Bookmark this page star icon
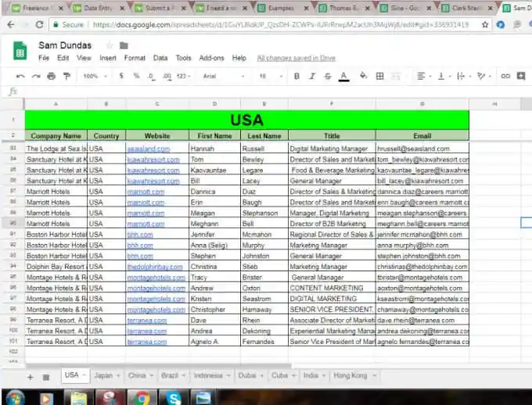 click(485, 24)
